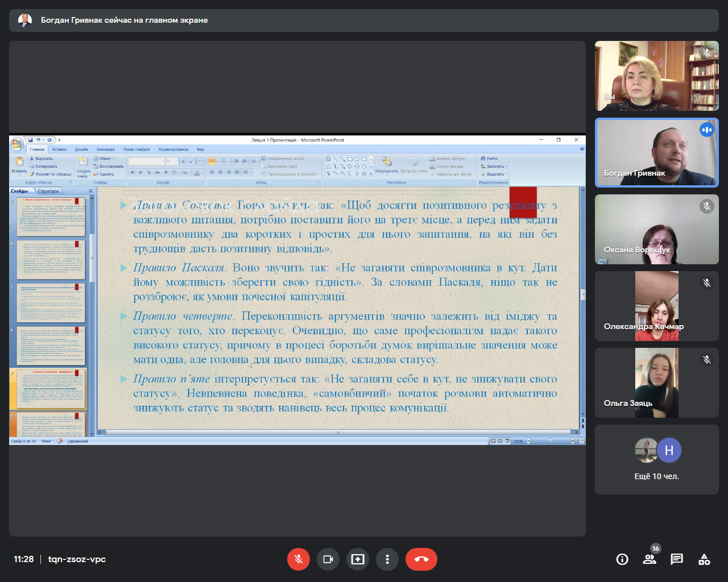Open the chat with everyone panel
This screenshot has width=728, height=582.
pyautogui.click(x=677, y=559)
